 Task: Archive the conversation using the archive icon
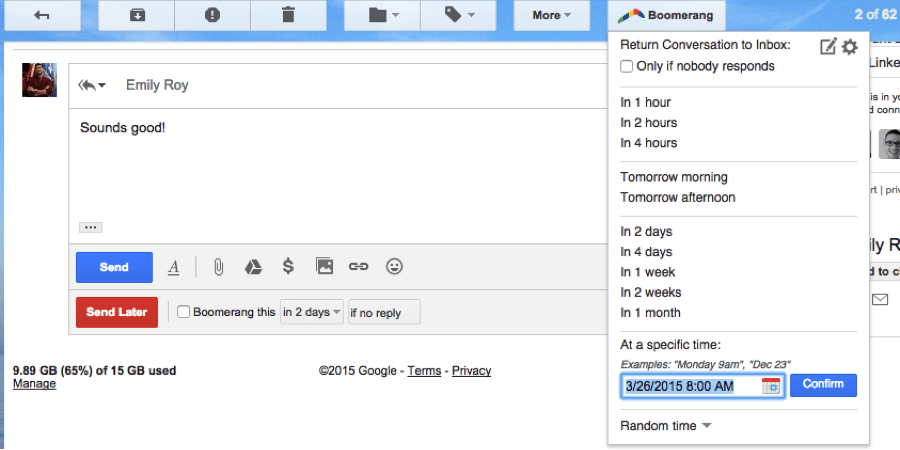[136, 15]
